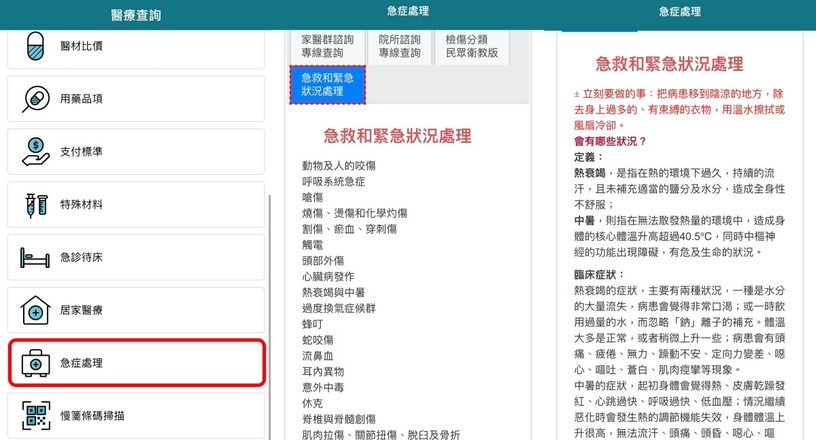Open 肌肉拉傷、關節扭傷、脫臼及骨折 topic

click(x=381, y=434)
